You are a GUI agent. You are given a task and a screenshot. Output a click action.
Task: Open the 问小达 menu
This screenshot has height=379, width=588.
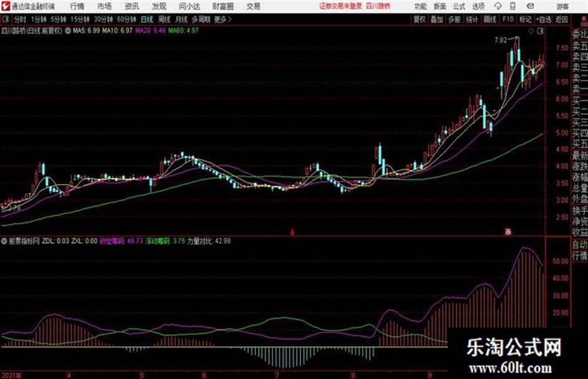[x=189, y=6]
